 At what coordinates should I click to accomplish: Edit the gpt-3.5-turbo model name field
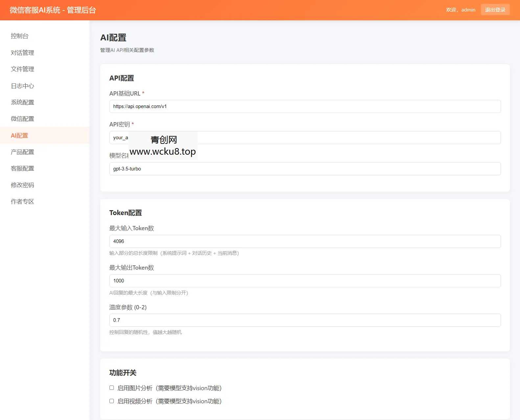tap(305, 169)
